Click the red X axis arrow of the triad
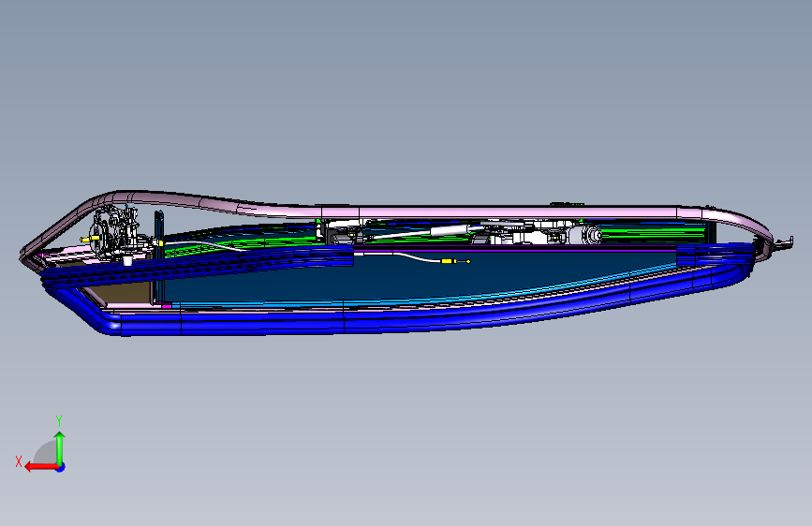Viewport: 812px width, 526px height. [41, 467]
